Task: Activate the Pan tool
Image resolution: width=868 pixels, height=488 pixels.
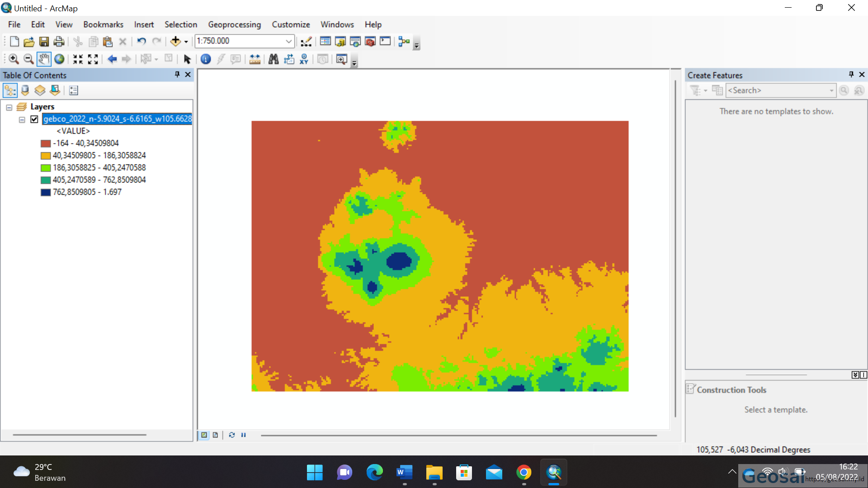Action: (44, 59)
